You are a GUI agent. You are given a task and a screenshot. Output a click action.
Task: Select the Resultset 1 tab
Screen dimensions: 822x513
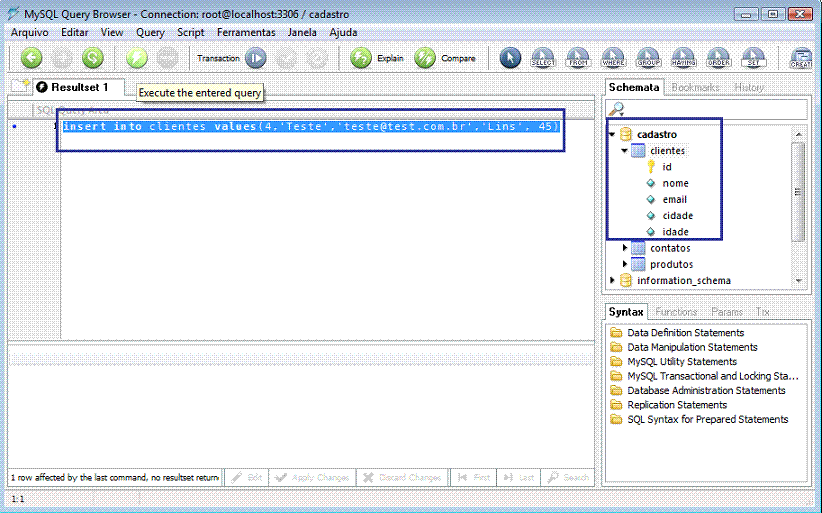click(79, 87)
